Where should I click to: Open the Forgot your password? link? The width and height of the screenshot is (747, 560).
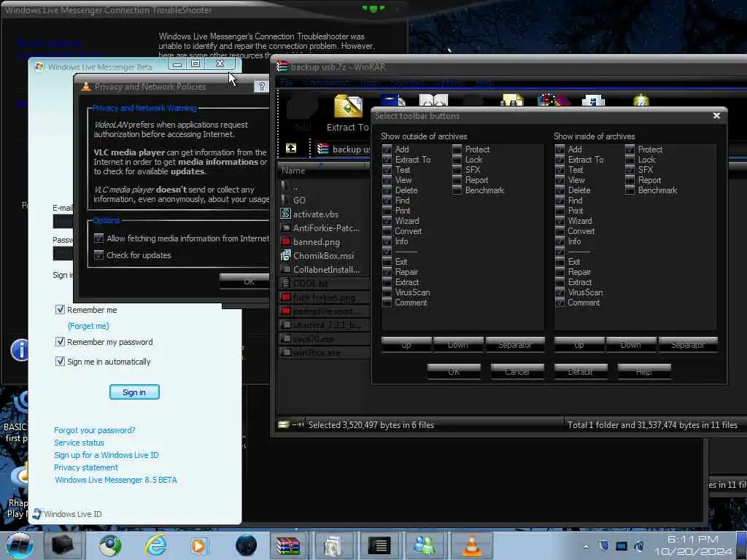[94, 430]
